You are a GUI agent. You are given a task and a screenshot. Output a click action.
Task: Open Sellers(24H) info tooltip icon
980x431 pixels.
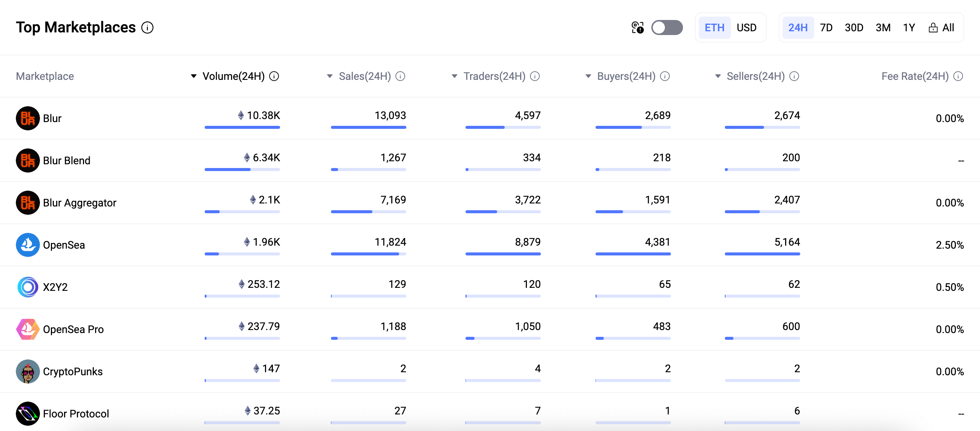[x=794, y=76]
